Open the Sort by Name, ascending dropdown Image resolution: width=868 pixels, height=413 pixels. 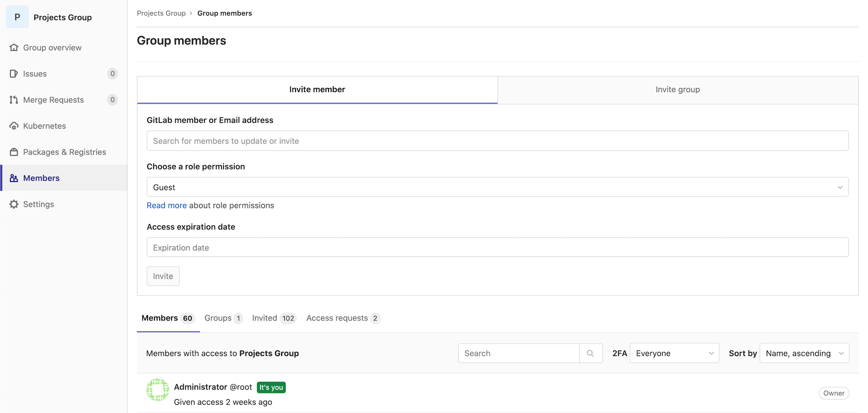804,354
